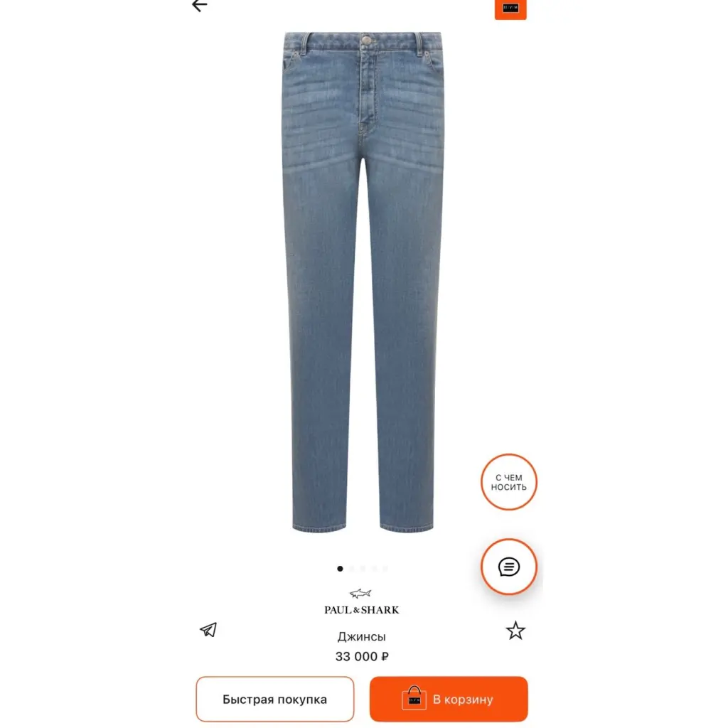
Task: Click the 'Быстрая покупка' button
Action: pyautogui.click(x=275, y=700)
